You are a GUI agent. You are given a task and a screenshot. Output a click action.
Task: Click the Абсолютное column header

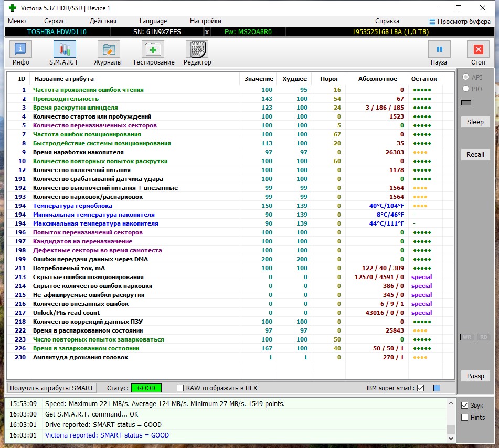[377, 79]
